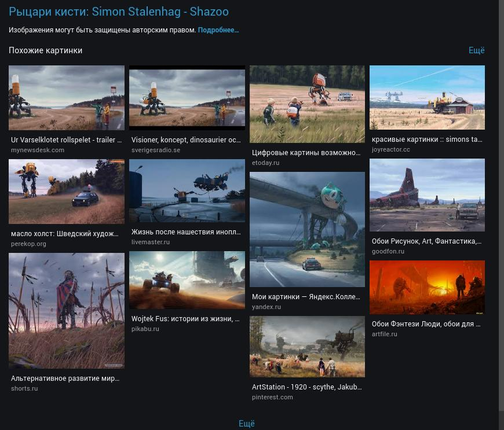Screen dimensions: 504x430
Task: Click the масло холст: Шведский худож caption
Action: point(65,234)
